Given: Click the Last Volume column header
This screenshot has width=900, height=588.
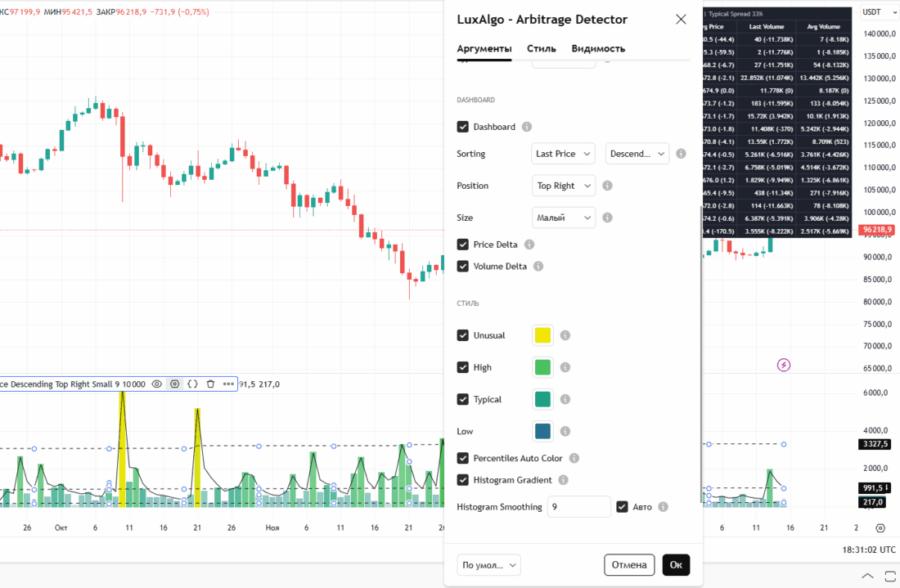Looking at the screenshot, I should 767,26.
